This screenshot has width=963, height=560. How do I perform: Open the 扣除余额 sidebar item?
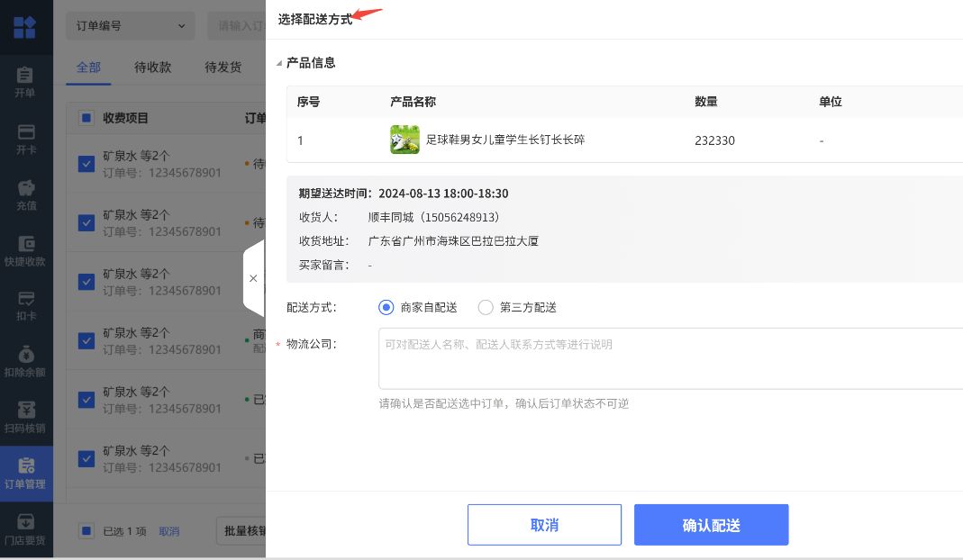tap(25, 362)
